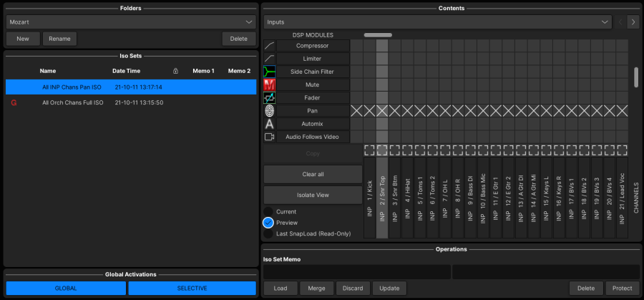Viewport: 644px width, 300px height.
Task: Click the first Iso Set Memo field
Action: pyautogui.click(x=357, y=272)
